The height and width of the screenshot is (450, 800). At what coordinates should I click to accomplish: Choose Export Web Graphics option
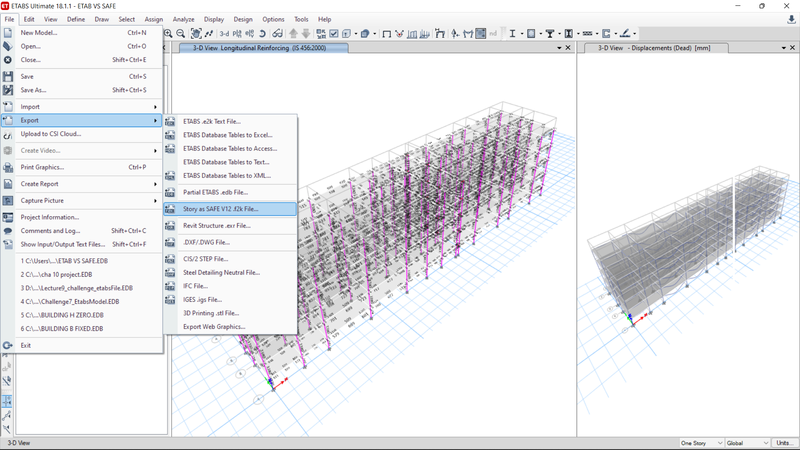point(230,327)
